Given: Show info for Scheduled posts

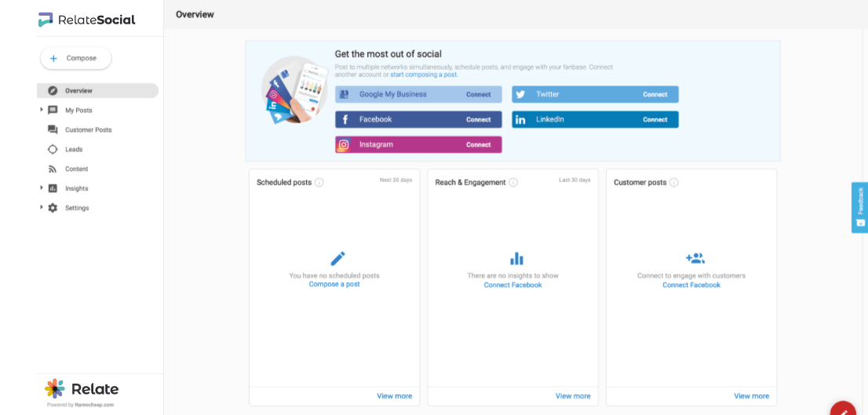Looking at the screenshot, I should tap(319, 183).
